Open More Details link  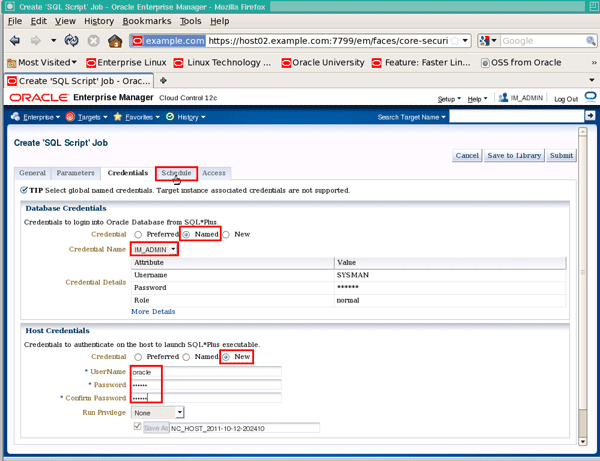coord(153,311)
